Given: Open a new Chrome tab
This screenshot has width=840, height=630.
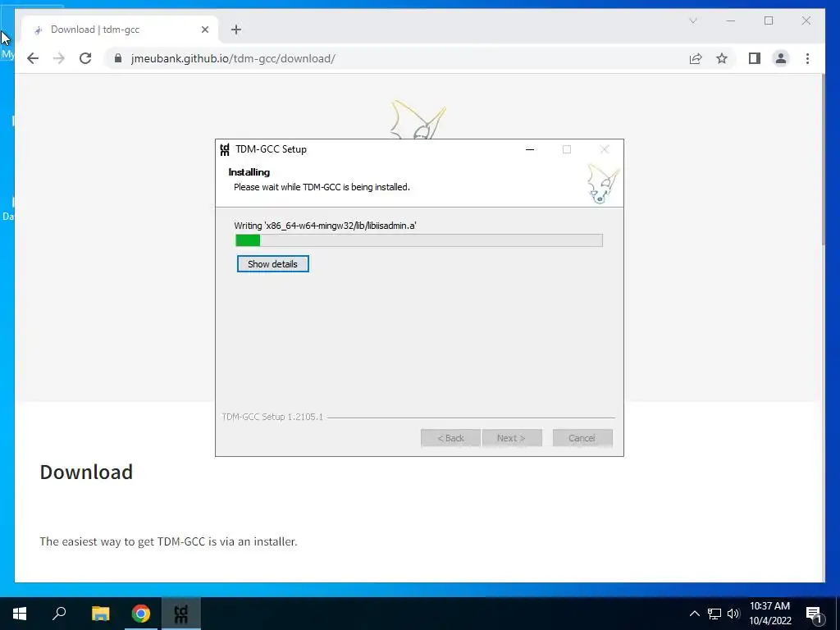Looking at the screenshot, I should (x=236, y=30).
